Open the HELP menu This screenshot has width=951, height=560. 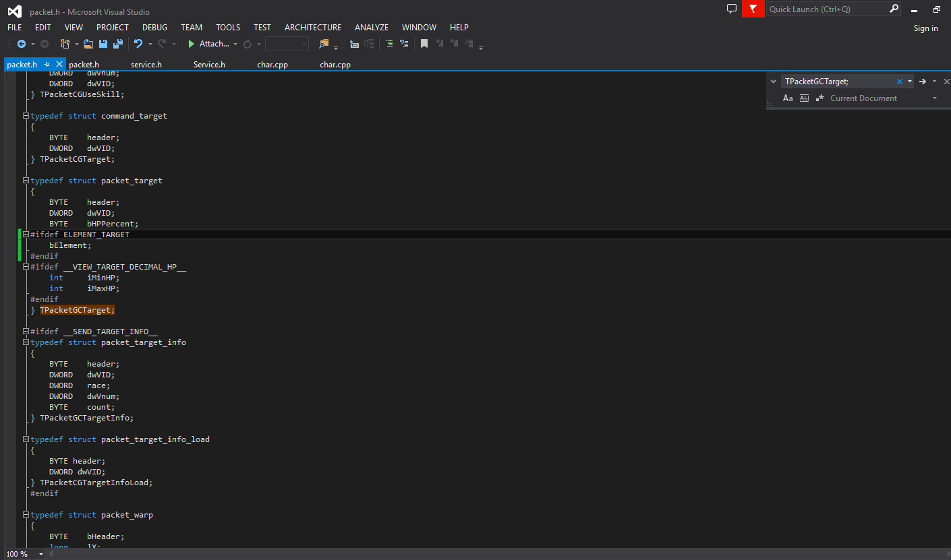click(x=459, y=28)
